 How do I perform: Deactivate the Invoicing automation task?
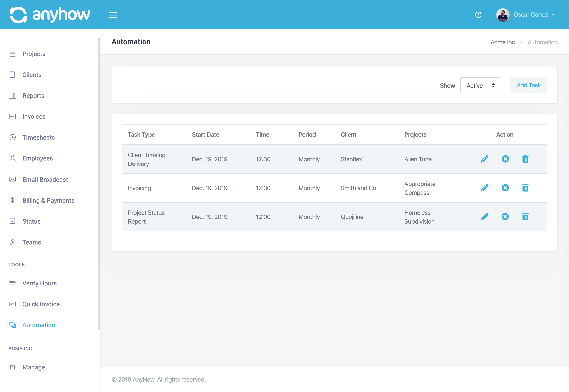click(x=505, y=188)
